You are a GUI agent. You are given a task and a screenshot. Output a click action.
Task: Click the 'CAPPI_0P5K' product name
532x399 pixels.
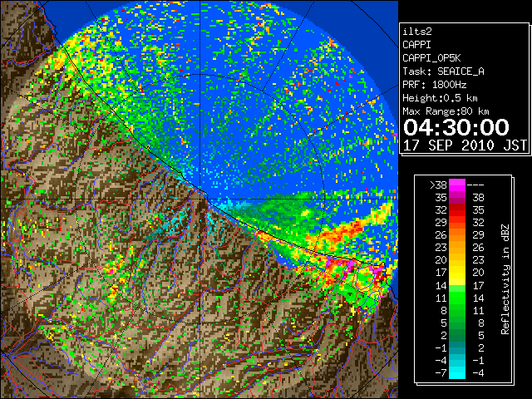point(431,58)
